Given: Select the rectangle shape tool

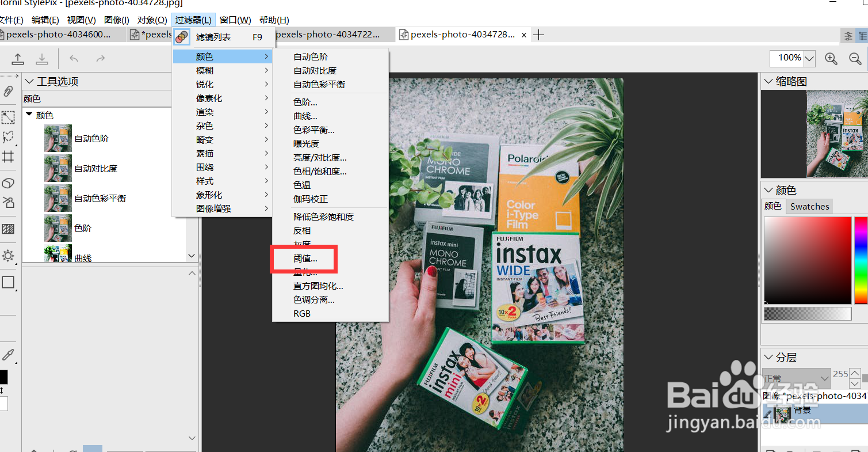Looking at the screenshot, I should click(x=8, y=282).
